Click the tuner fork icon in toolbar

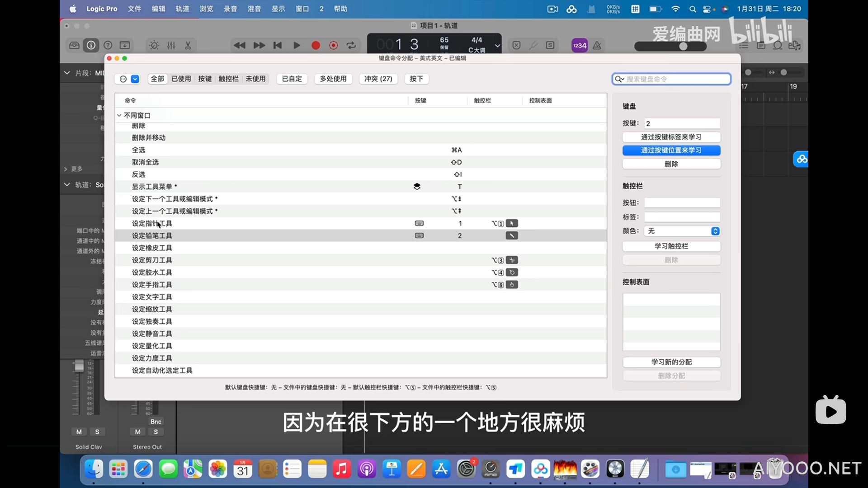(x=533, y=45)
